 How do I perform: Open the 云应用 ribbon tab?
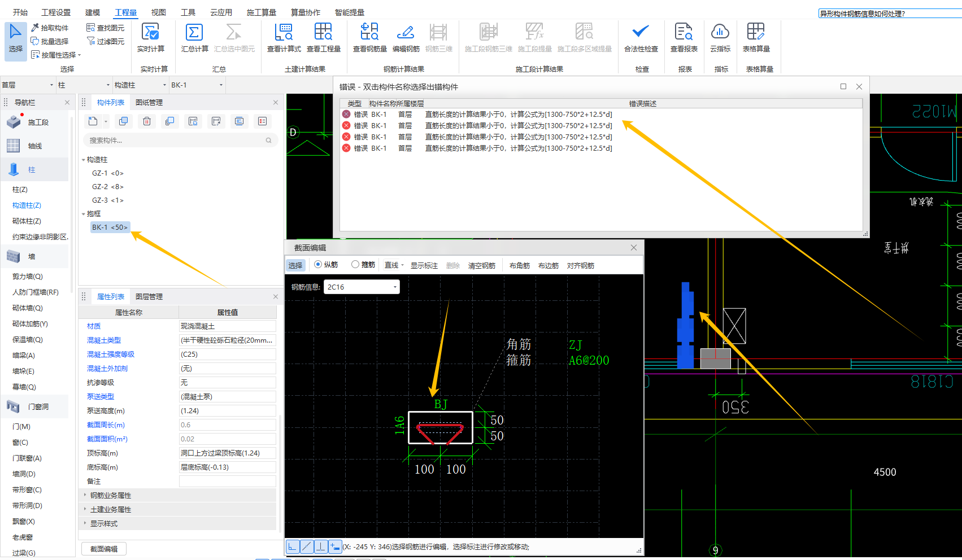[221, 12]
